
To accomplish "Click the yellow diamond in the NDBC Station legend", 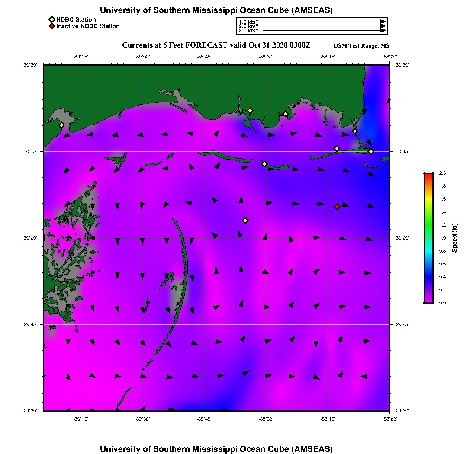I will tap(51, 19).
